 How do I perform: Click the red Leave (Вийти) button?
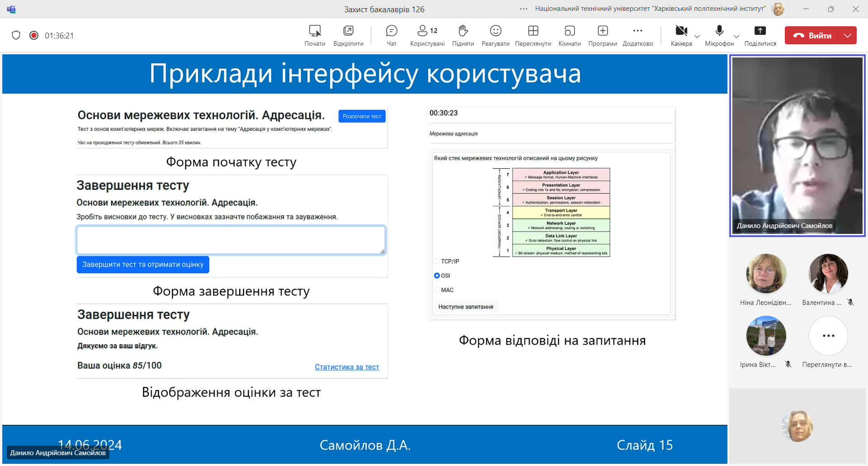click(812, 35)
